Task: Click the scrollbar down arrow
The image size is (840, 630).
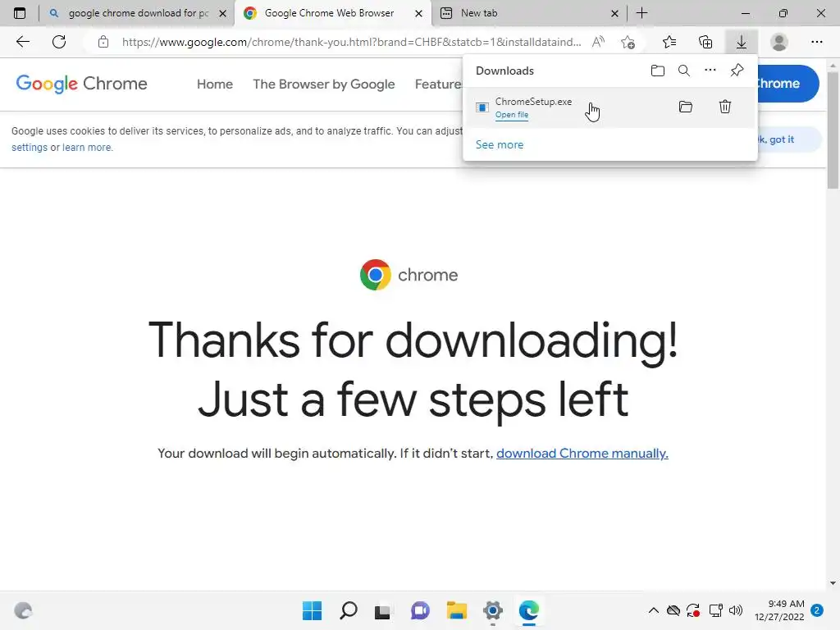Action: (x=833, y=583)
